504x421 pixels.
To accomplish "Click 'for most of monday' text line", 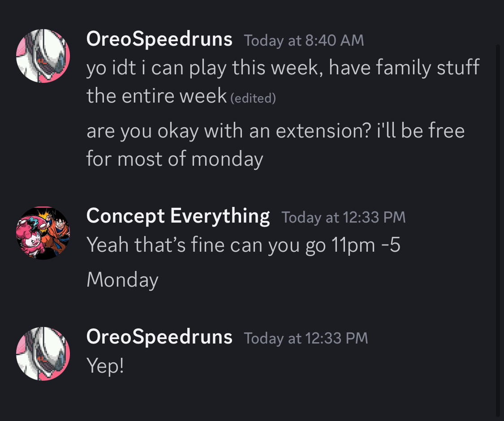I will pyautogui.click(x=175, y=159).
